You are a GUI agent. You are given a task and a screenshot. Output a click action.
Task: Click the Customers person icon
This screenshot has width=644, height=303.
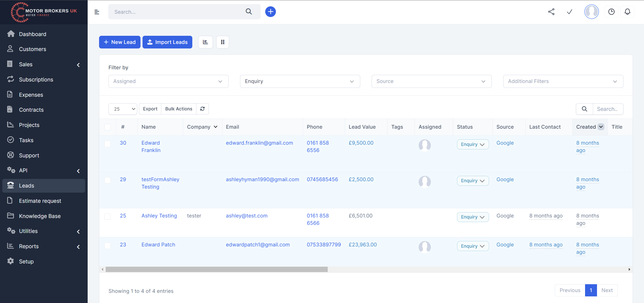click(10, 49)
